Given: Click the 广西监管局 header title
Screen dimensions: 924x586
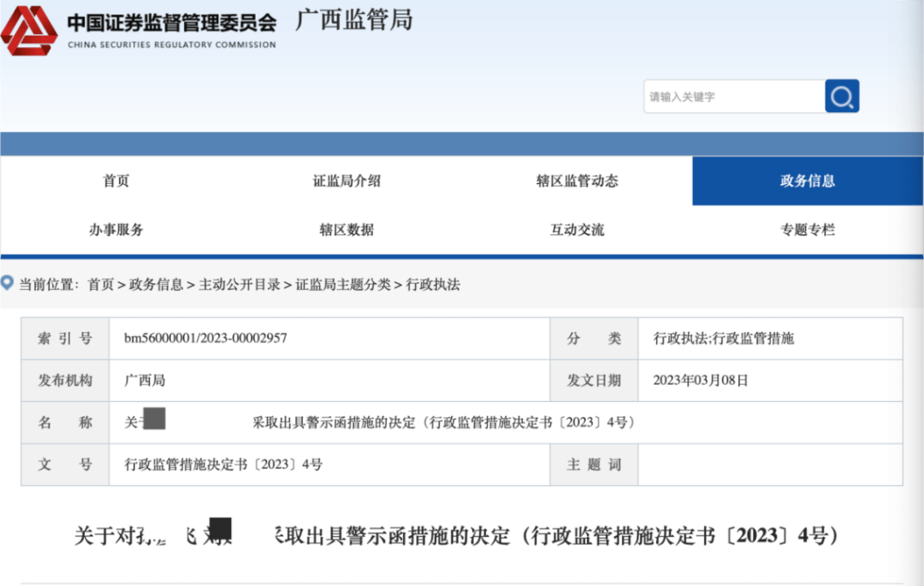Looking at the screenshot, I should coord(353,20).
